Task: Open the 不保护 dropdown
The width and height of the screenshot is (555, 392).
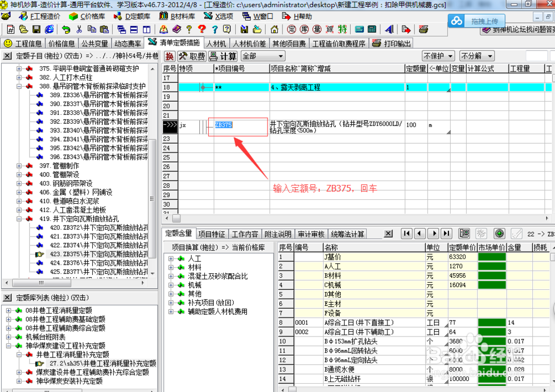Action: click(x=438, y=56)
